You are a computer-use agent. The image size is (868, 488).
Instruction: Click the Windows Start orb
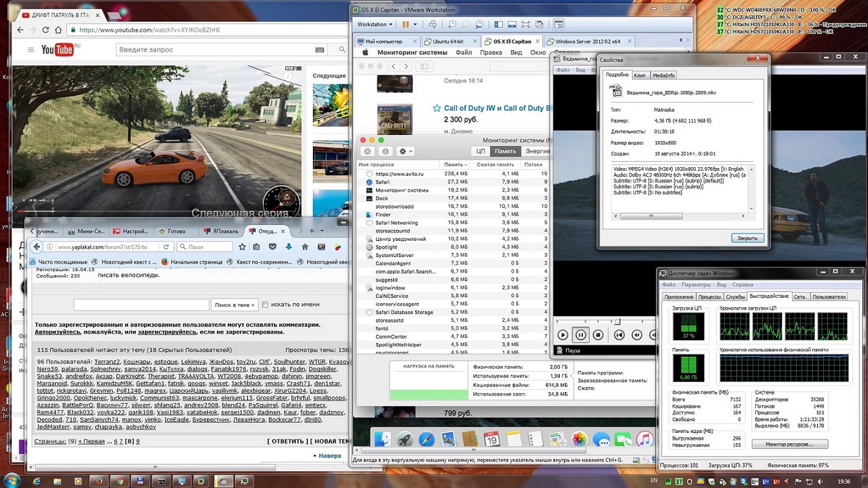12,480
